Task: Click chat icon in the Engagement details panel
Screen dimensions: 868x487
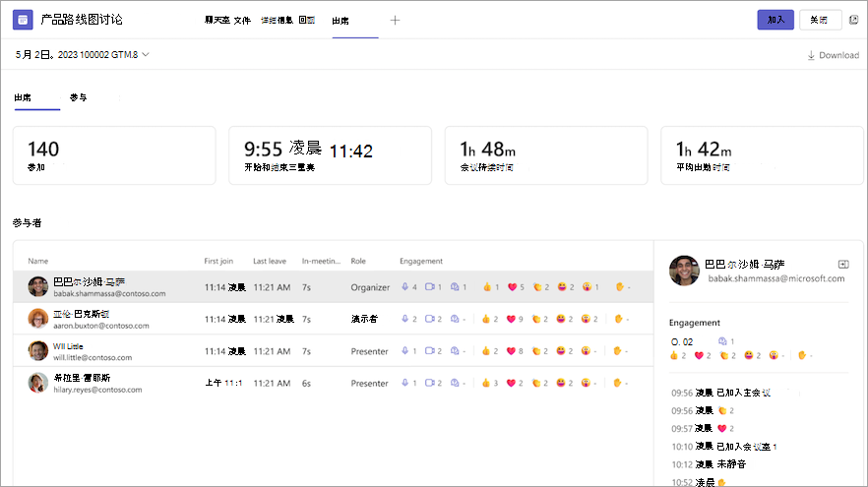Action: (722, 340)
